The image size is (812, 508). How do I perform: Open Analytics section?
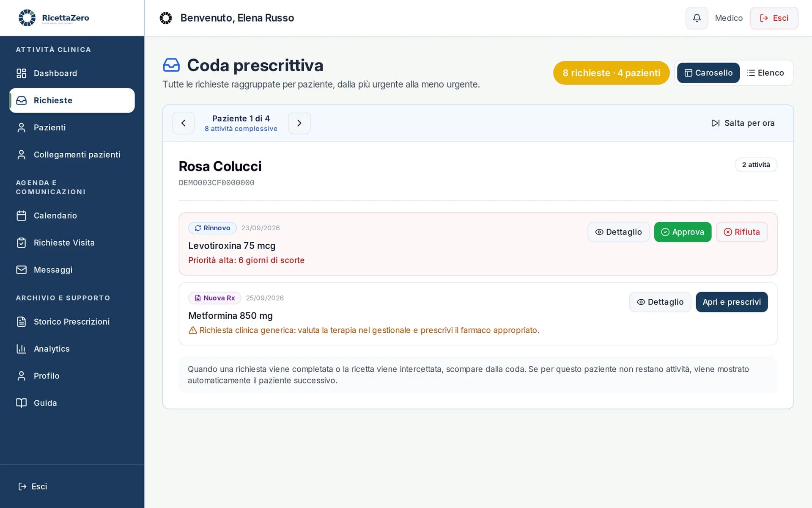click(72, 349)
